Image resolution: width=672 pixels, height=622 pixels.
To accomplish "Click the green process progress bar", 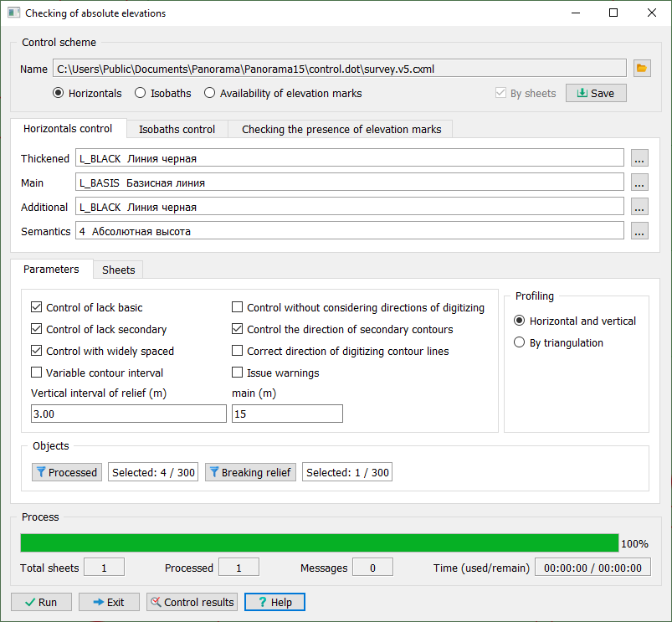I will point(319,543).
